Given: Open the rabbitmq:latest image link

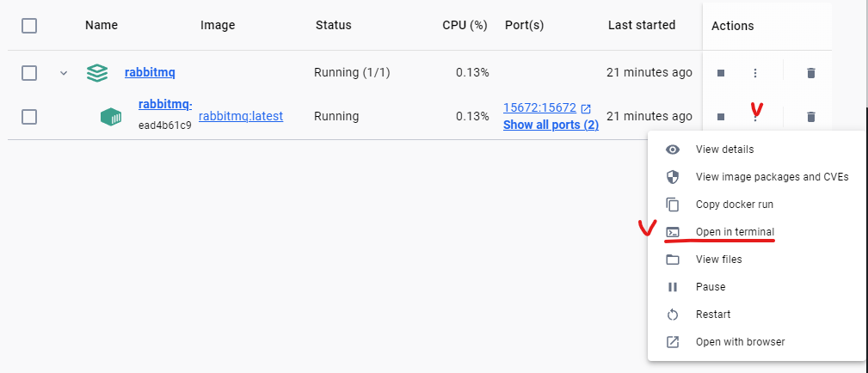Looking at the screenshot, I should click(241, 116).
